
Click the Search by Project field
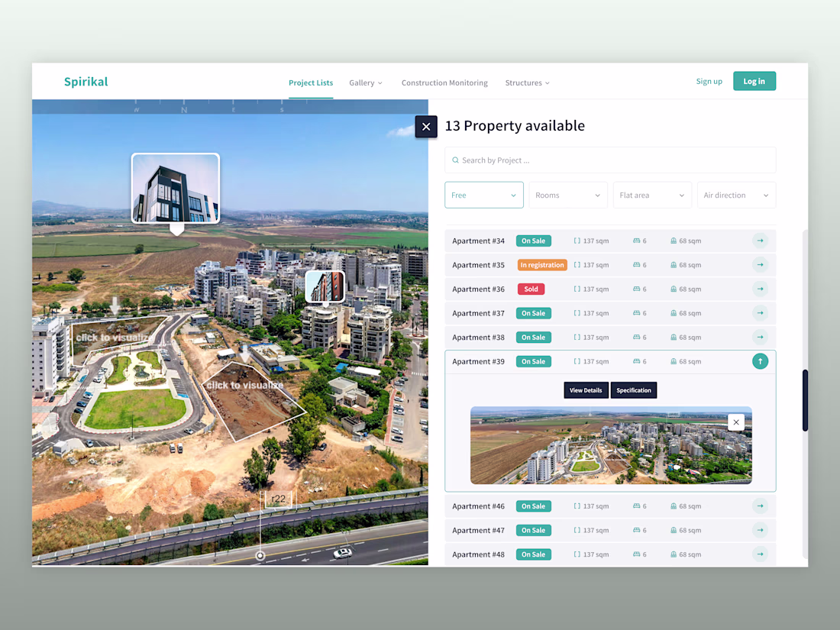(x=610, y=160)
